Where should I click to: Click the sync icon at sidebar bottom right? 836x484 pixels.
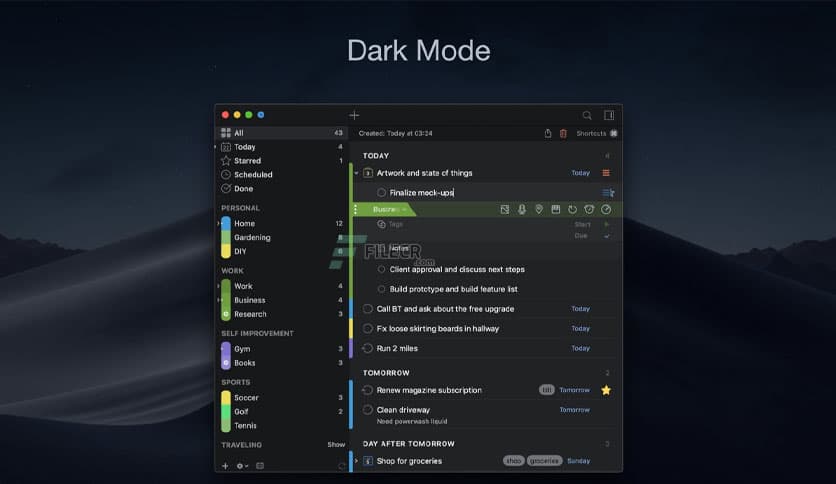(342, 466)
